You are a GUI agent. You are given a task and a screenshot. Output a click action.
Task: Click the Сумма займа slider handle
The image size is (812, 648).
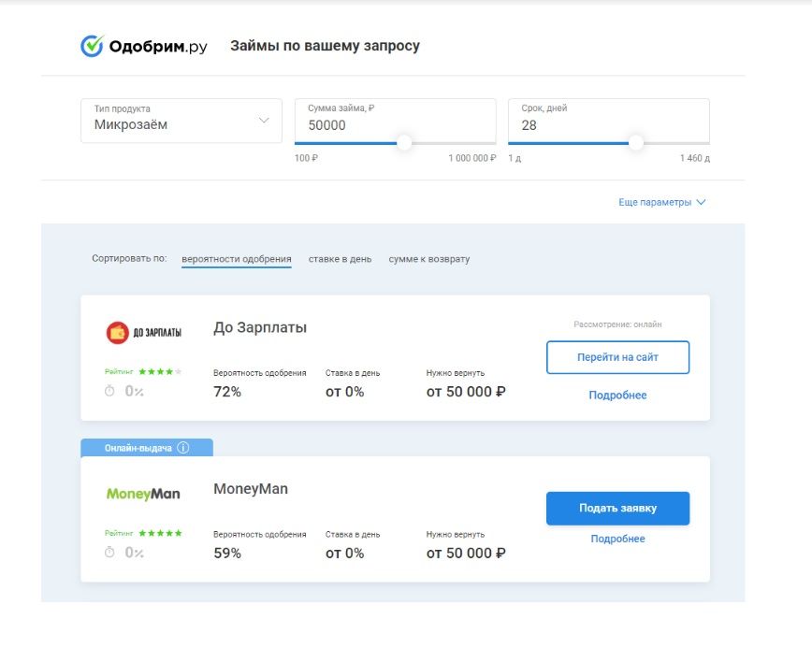pos(404,143)
